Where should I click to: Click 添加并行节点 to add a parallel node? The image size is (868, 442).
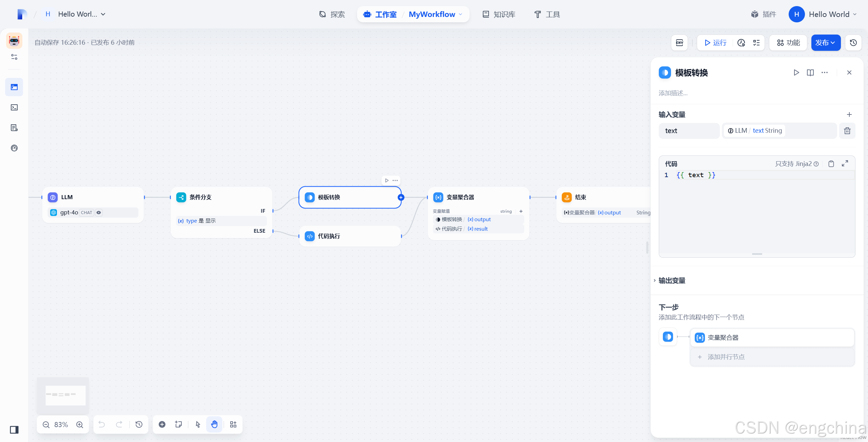[726, 357]
